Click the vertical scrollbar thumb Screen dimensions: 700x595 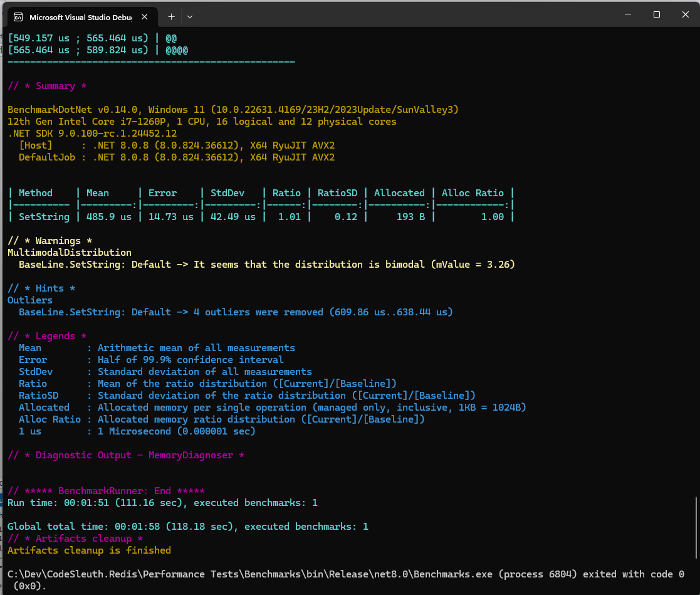[x=696, y=527]
